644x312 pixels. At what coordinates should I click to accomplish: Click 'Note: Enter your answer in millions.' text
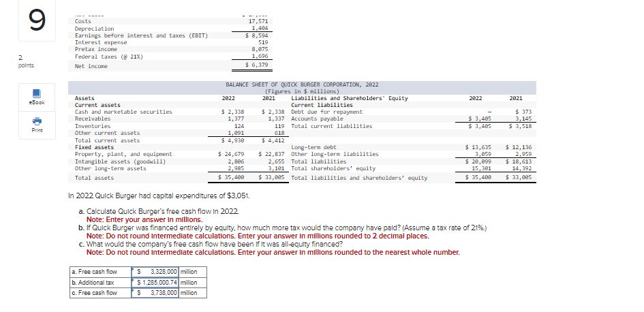(144, 219)
